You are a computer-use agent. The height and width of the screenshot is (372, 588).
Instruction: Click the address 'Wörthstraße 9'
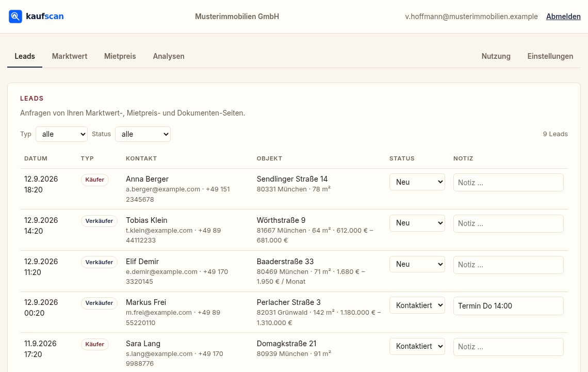pyautogui.click(x=281, y=220)
